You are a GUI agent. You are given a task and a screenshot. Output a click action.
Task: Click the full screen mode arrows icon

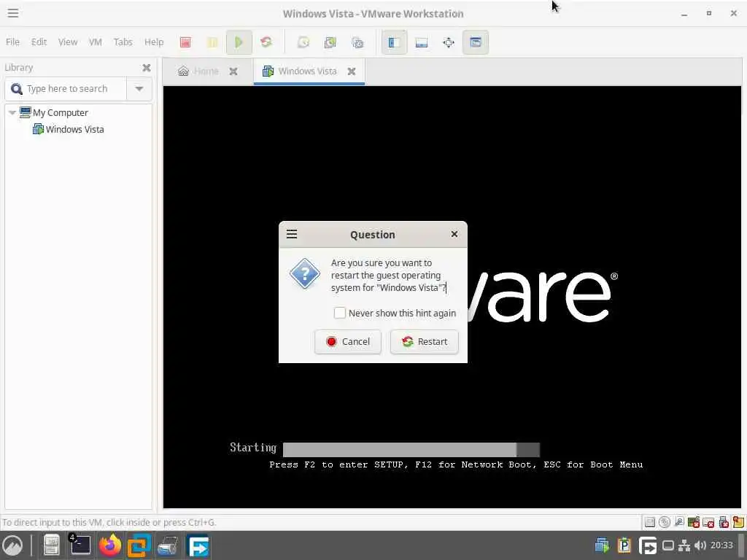[x=449, y=42]
